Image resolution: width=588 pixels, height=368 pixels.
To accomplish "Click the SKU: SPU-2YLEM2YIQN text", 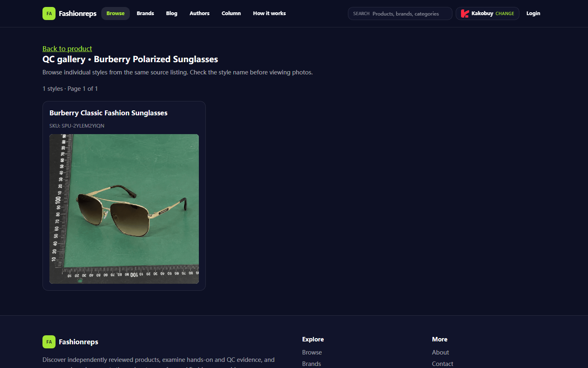I will pos(77,126).
